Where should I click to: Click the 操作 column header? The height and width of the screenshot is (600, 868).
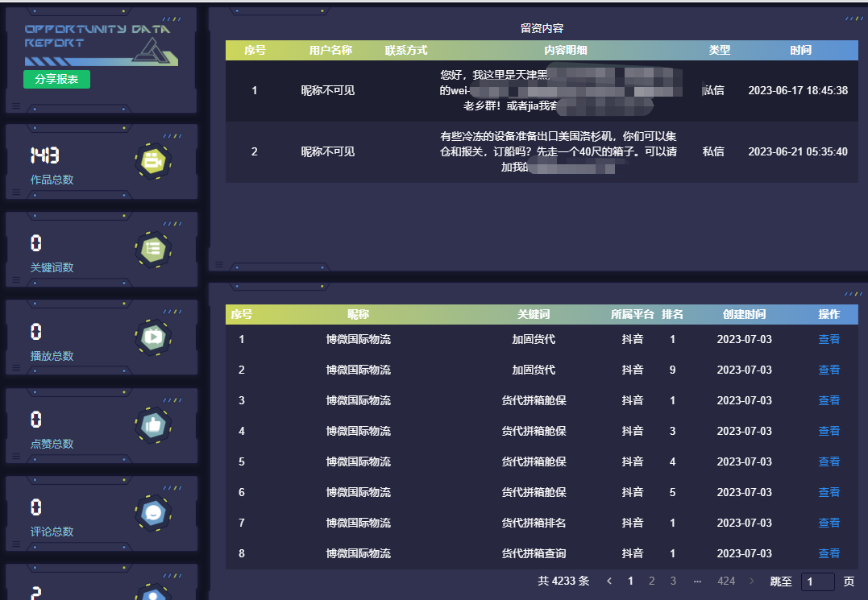click(x=829, y=315)
